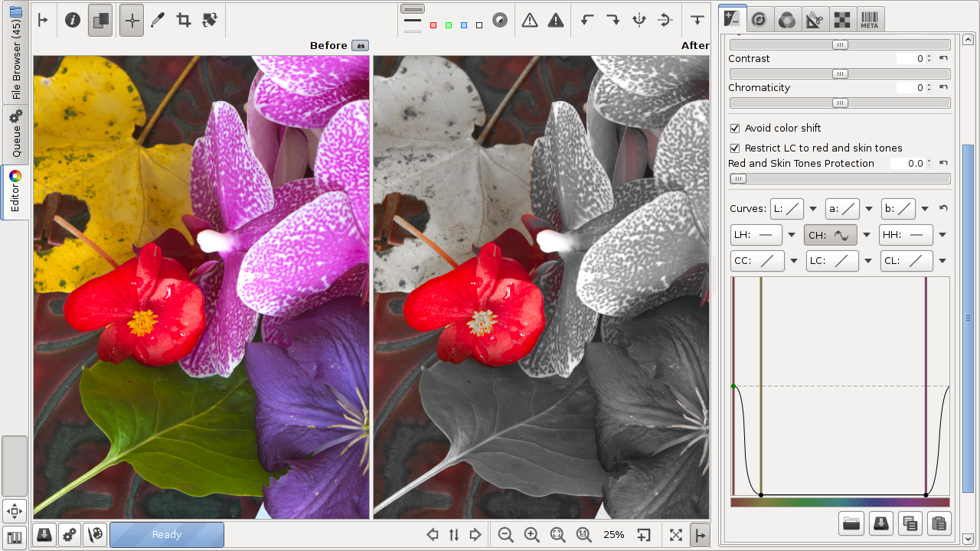Toggle the Before/After view button
The height and width of the screenshot is (551, 980).
[100, 21]
